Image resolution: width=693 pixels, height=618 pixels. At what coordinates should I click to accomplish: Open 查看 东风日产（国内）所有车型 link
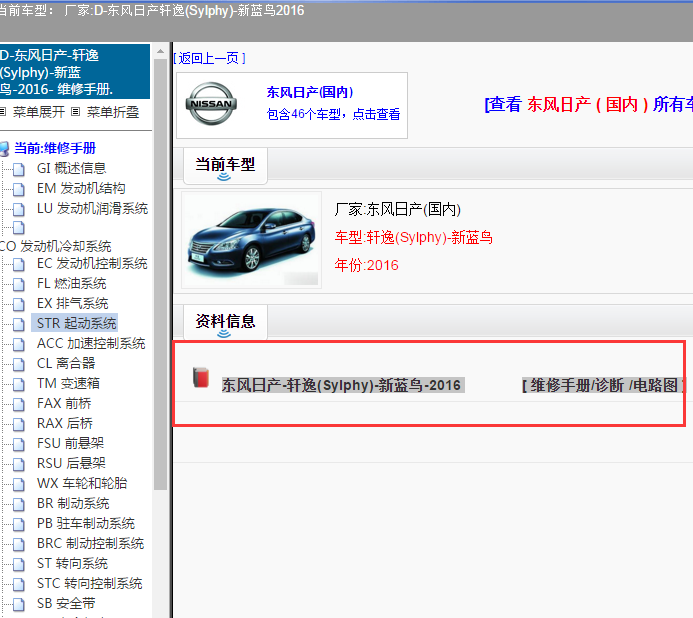(589, 104)
